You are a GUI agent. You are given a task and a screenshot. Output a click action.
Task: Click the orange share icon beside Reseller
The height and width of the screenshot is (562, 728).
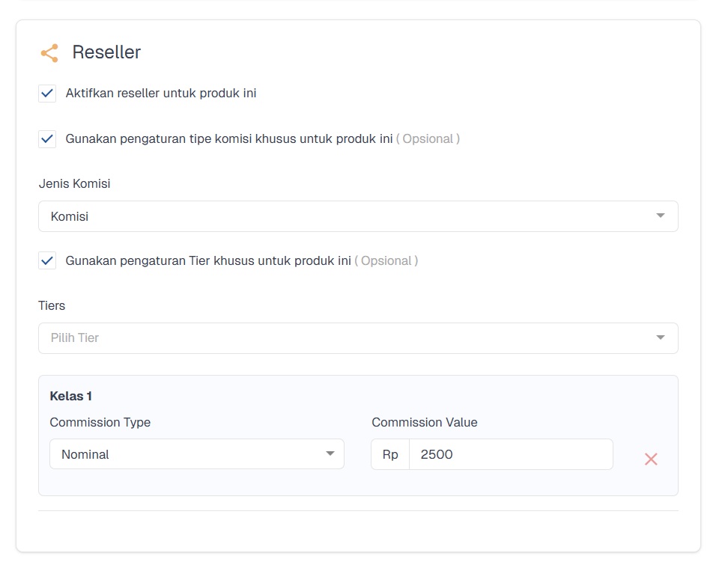pos(49,53)
